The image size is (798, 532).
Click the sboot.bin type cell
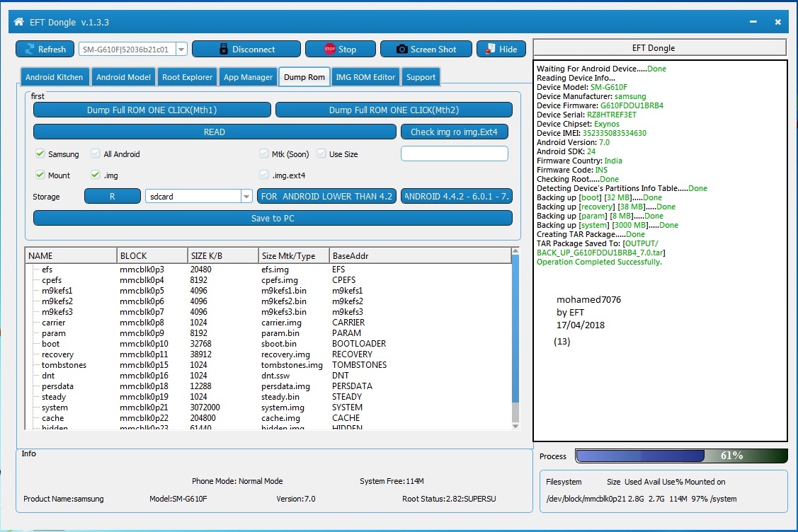[x=279, y=344]
